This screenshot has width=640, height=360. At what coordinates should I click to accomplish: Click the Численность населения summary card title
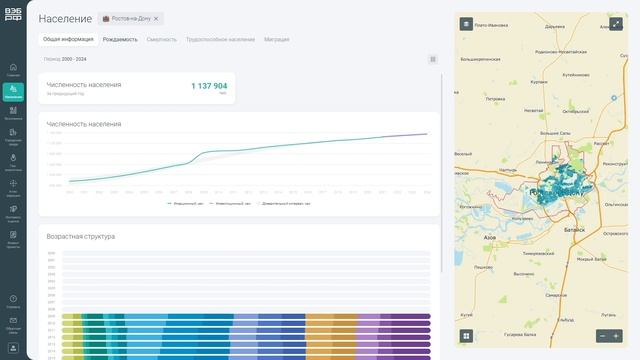(x=84, y=84)
